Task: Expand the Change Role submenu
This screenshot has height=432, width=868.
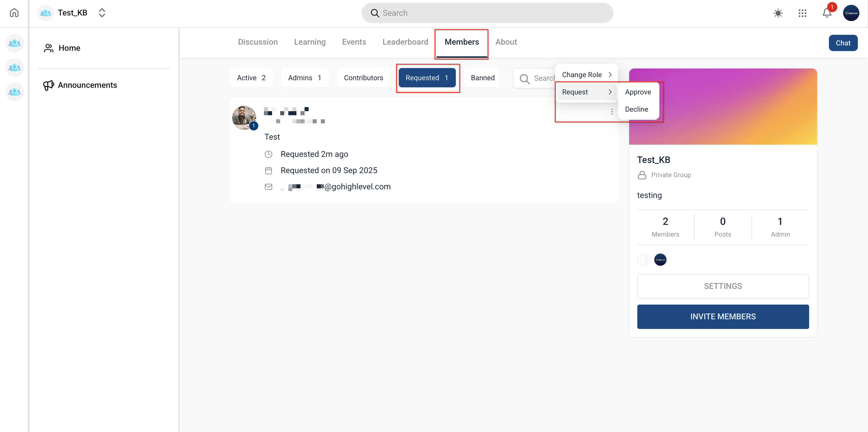Action: coord(586,75)
